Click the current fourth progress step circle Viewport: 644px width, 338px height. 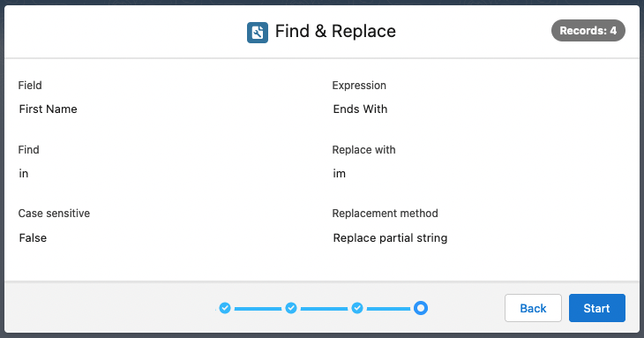(421, 308)
